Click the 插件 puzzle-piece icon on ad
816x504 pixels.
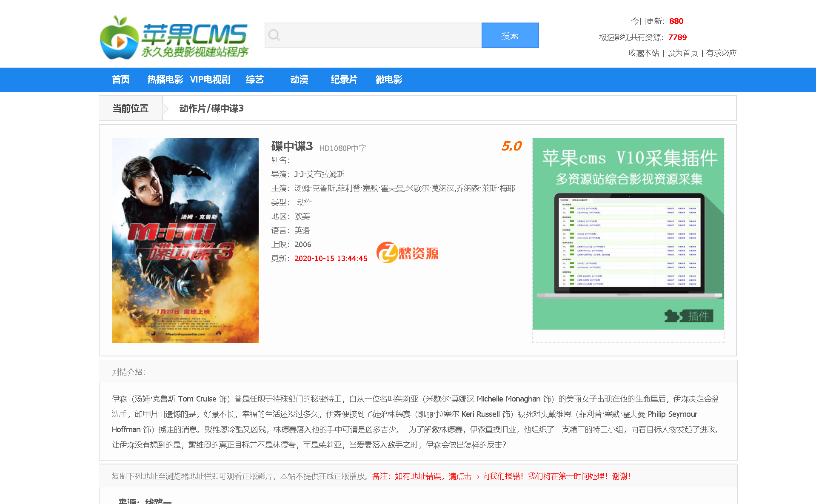click(x=670, y=316)
